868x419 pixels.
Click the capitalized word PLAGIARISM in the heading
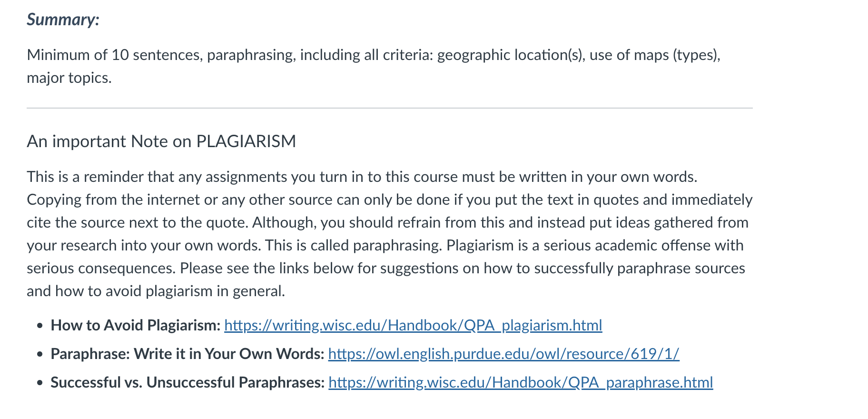pos(246,141)
